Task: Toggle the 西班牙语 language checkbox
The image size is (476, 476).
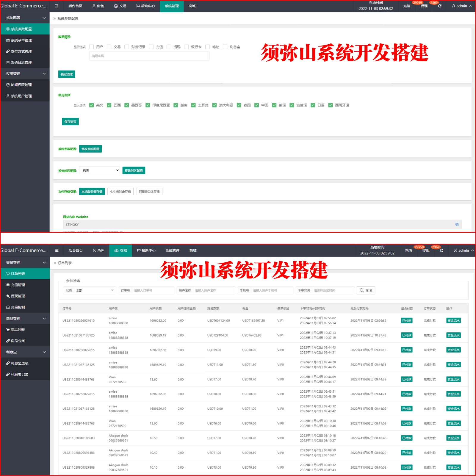Action: point(330,105)
